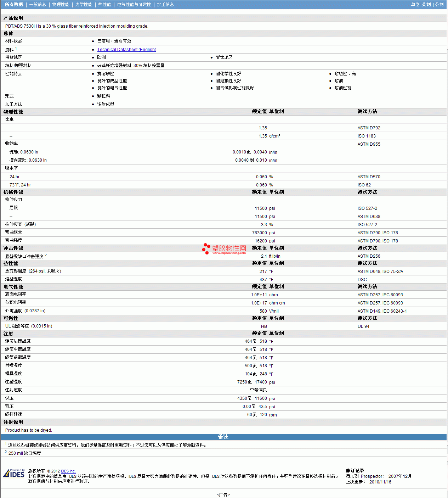Open the IDES Inc. copyright link
The image size is (448, 498).
(68, 471)
